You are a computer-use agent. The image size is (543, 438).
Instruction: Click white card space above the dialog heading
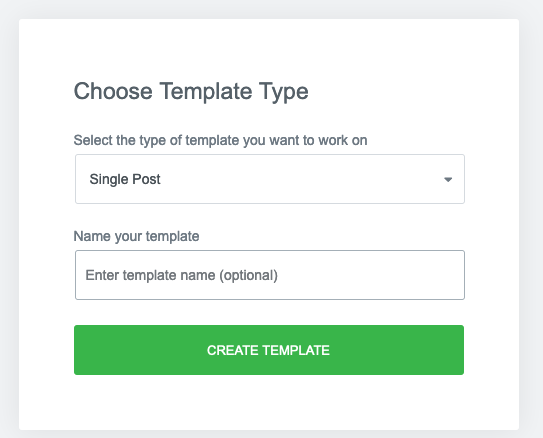pyautogui.click(x=269, y=48)
